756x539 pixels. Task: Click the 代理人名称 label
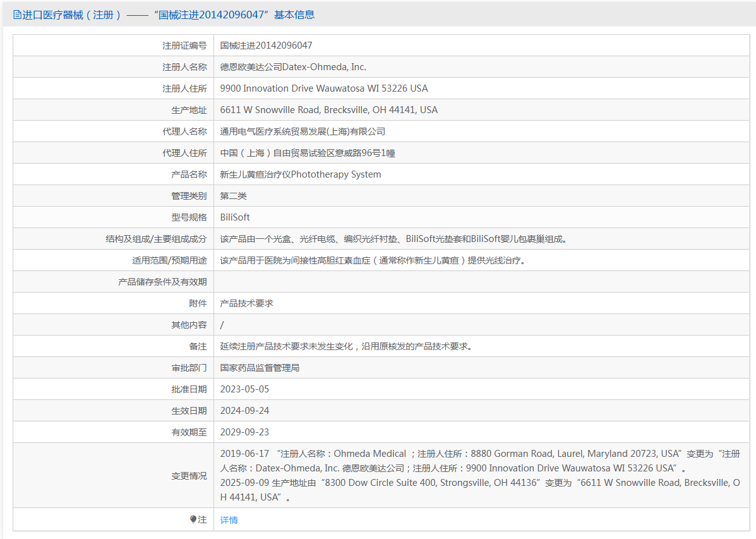[x=184, y=131]
